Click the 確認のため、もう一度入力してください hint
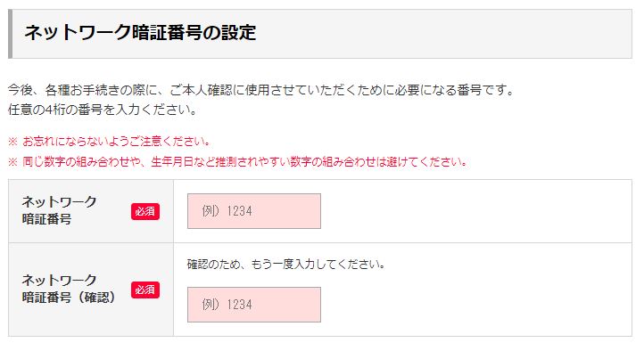644x351 pixels. point(285,265)
